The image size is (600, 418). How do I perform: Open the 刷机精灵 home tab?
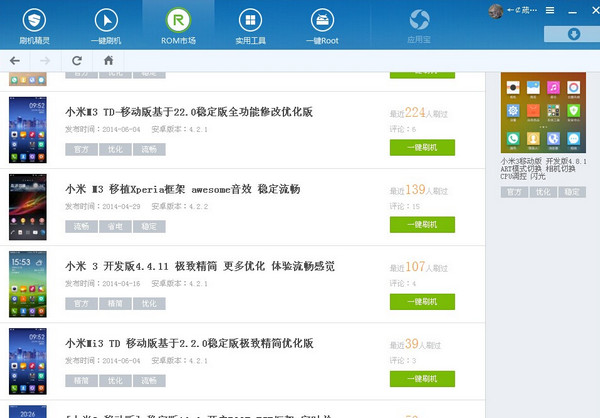34,26
